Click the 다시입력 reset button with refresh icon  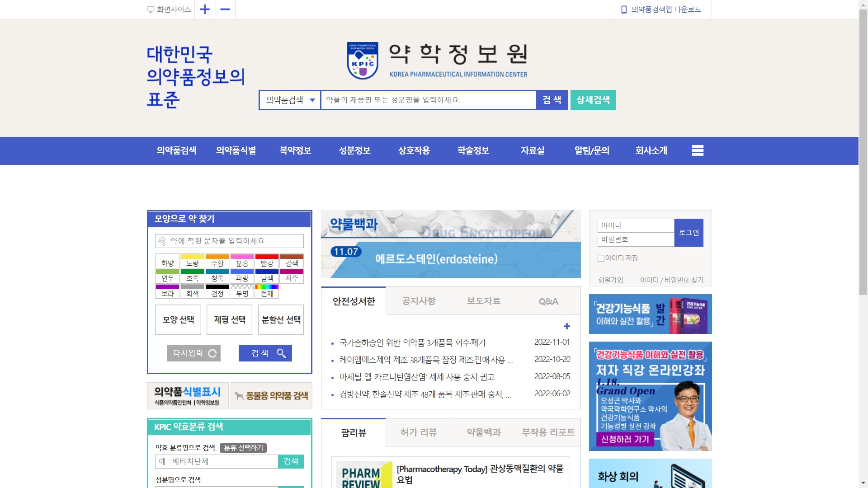tap(193, 353)
